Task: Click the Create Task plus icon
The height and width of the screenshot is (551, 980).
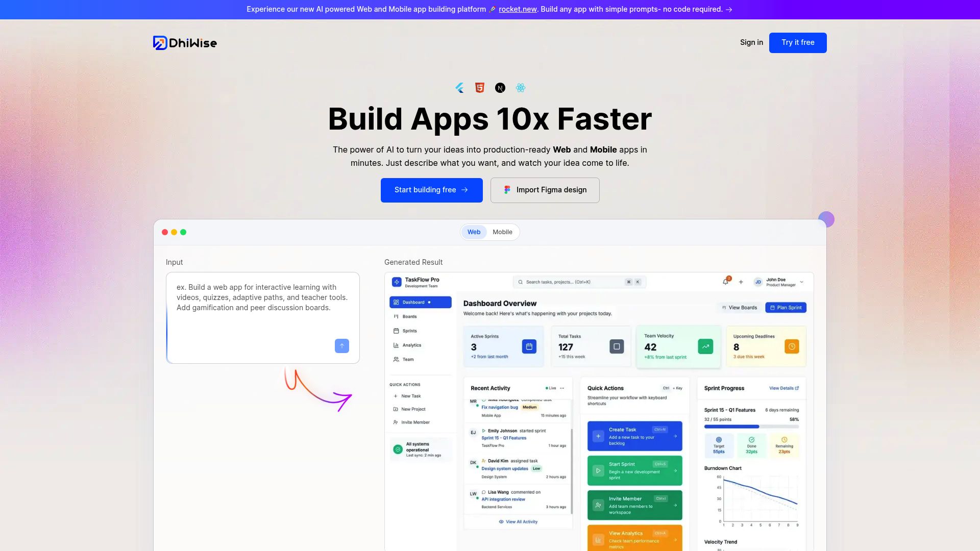Action: [x=598, y=436]
